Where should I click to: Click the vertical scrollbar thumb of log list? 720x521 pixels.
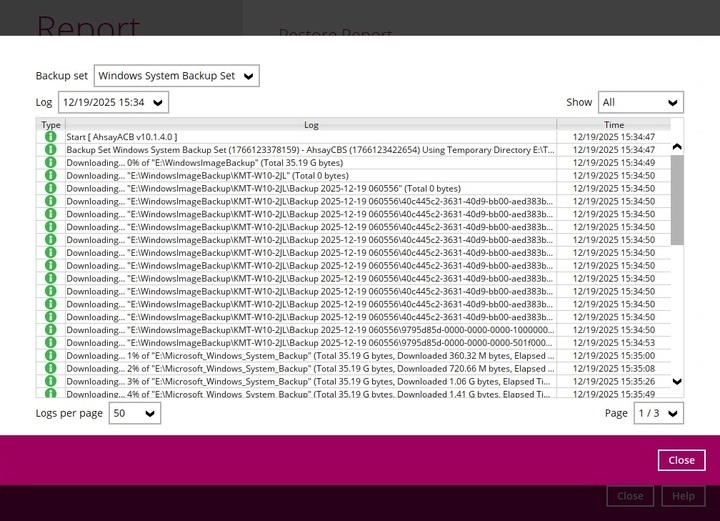pos(677,200)
